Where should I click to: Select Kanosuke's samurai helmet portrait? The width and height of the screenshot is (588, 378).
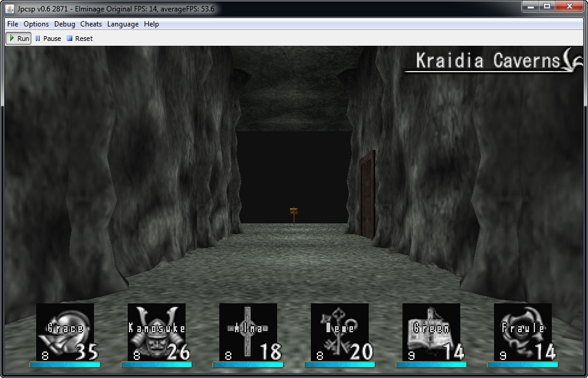[157, 332]
